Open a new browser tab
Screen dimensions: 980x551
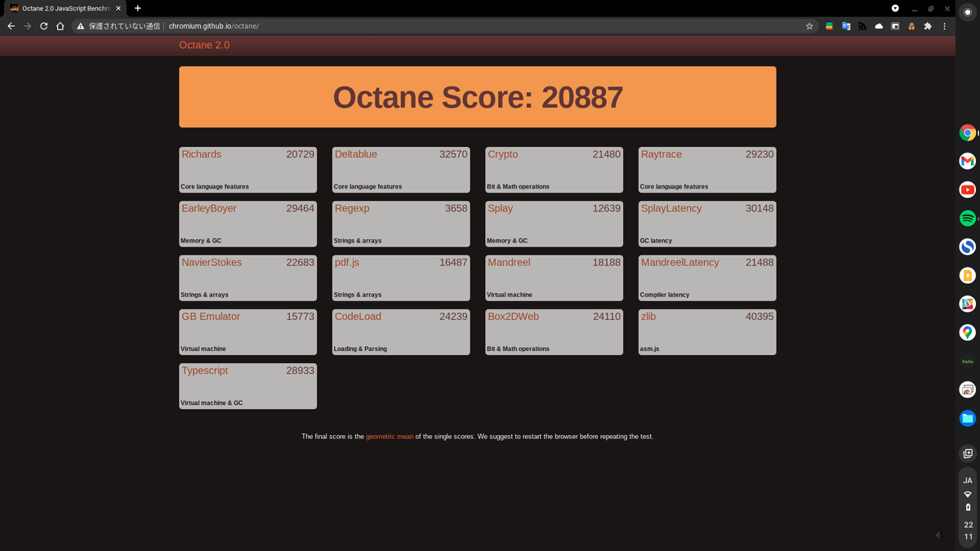click(138, 8)
